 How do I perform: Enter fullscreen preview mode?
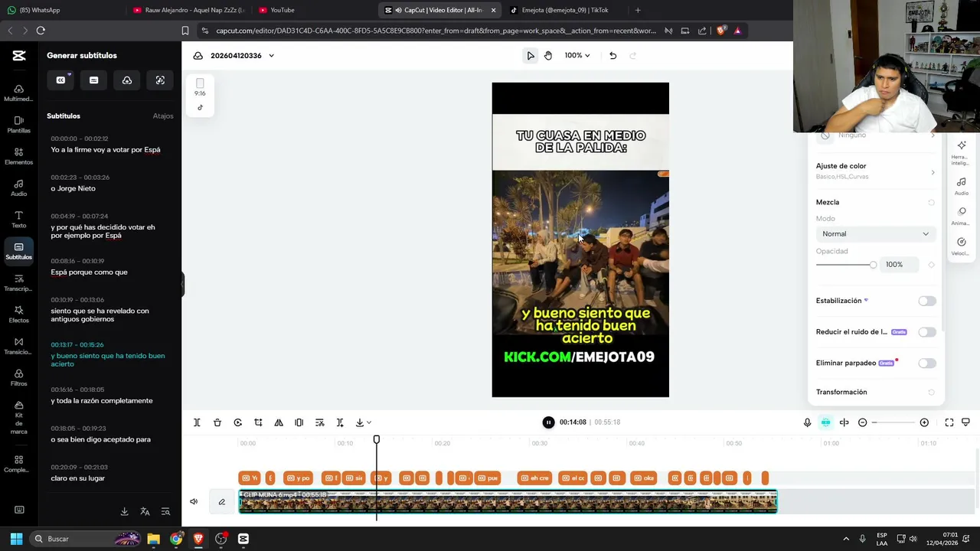click(949, 422)
